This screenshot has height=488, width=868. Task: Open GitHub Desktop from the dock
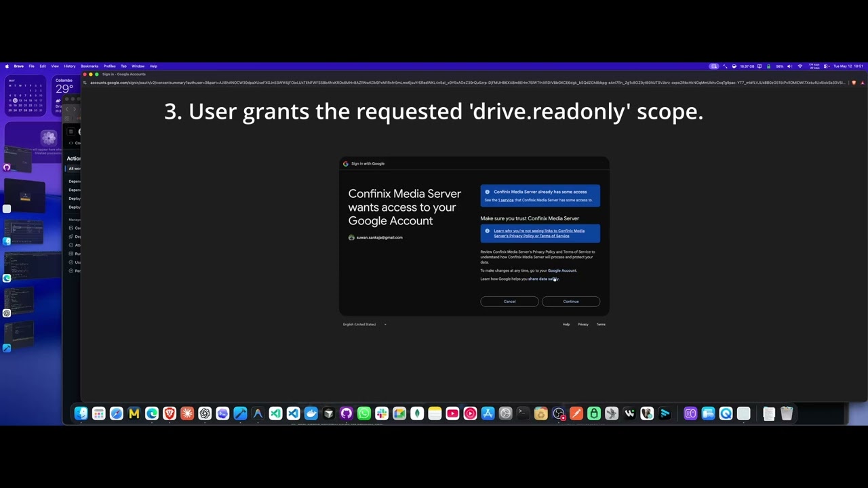point(347,413)
